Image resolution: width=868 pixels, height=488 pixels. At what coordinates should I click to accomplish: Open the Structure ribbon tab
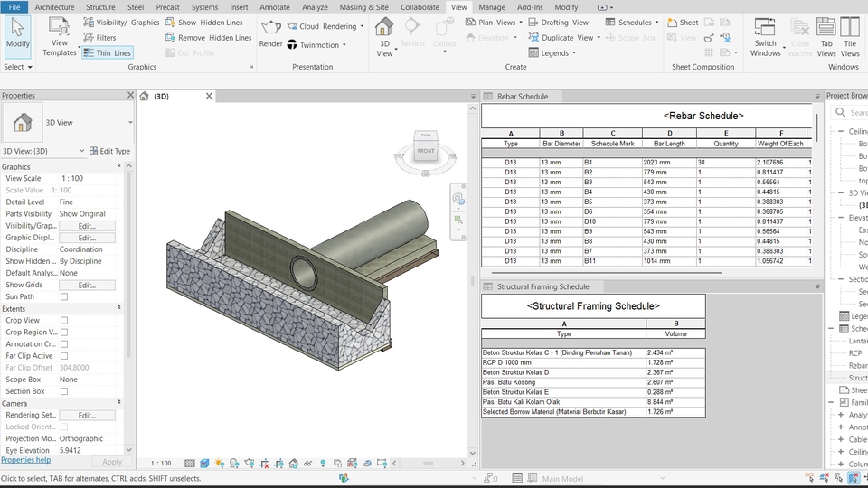point(100,7)
